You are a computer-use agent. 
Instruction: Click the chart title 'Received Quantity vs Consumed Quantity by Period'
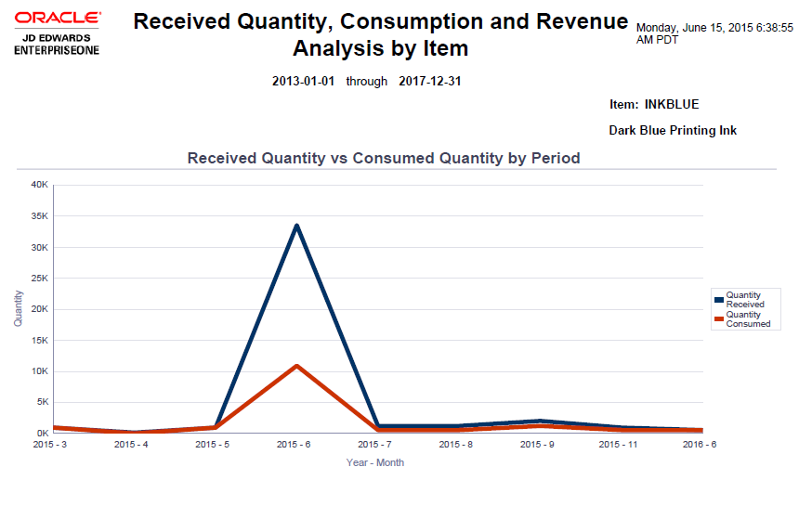point(384,158)
